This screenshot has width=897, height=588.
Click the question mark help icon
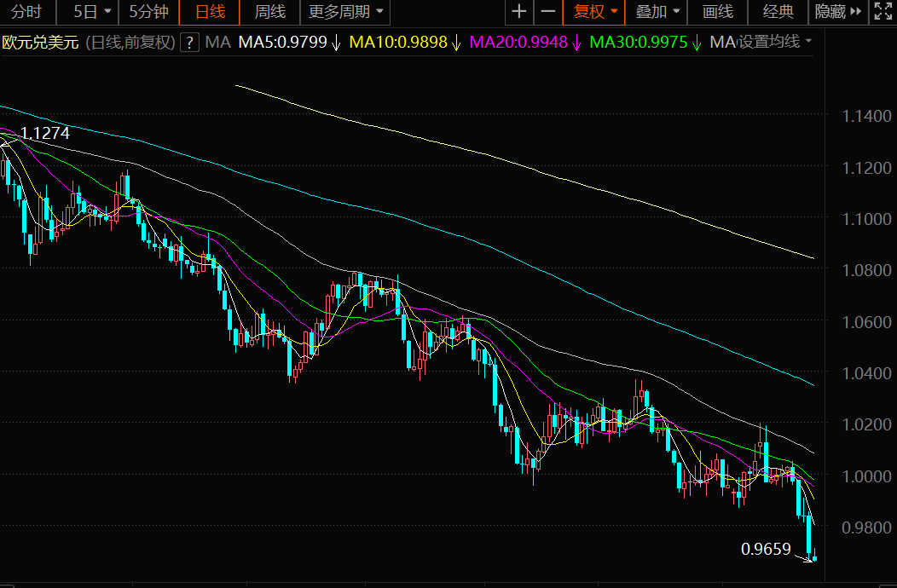(189, 42)
